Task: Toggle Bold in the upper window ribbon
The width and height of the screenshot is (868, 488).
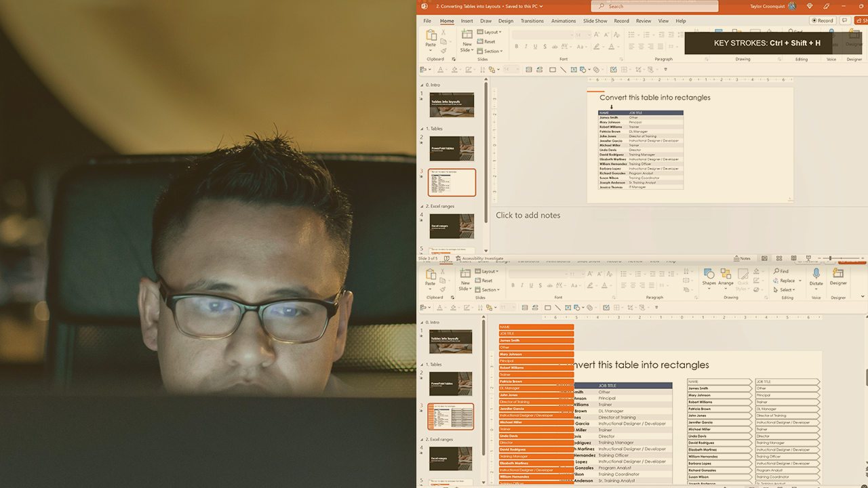Action: point(516,47)
